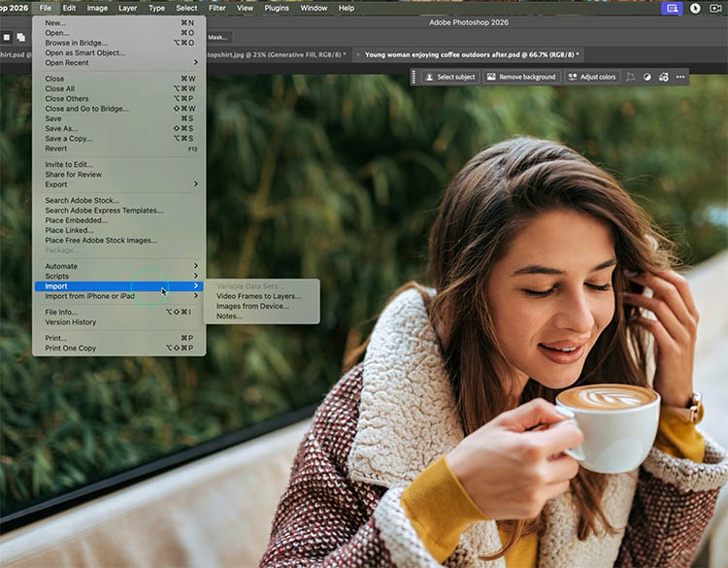Choose Video Frames to Layers

coord(258,296)
